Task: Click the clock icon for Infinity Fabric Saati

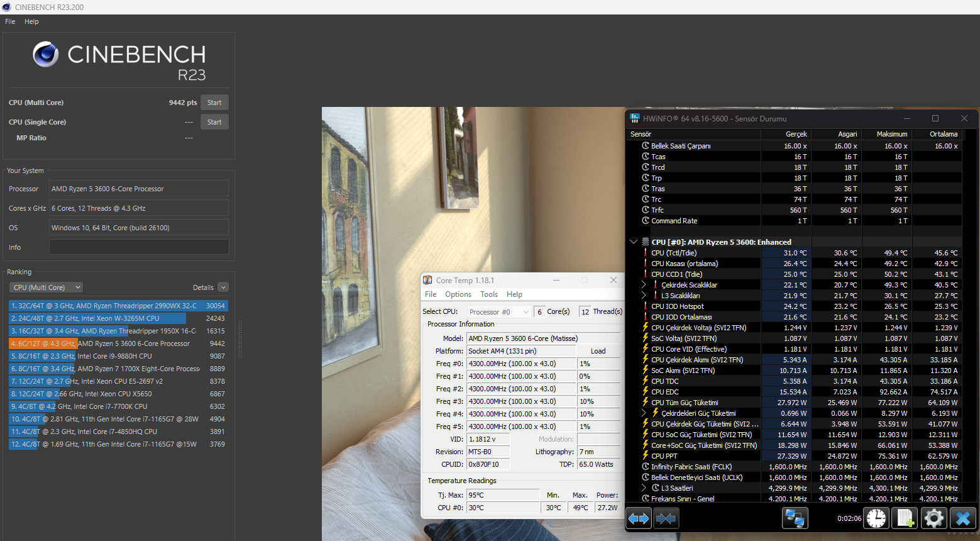Action: click(645, 467)
